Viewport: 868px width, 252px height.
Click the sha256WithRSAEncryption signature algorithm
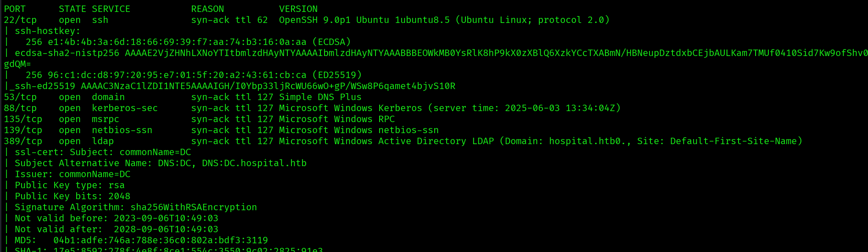coord(194,207)
